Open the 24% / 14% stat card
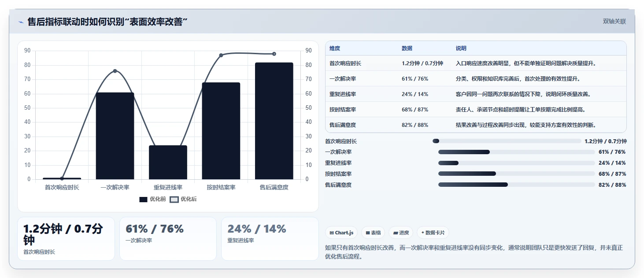The height and width of the screenshot is (278, 644). (x=270, y=239)
